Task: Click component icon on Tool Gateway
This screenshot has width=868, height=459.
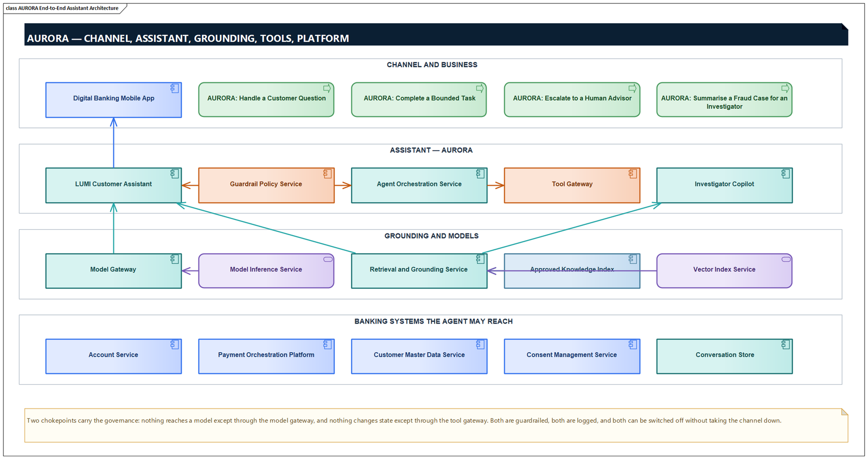Action: (x=633, y=174)
